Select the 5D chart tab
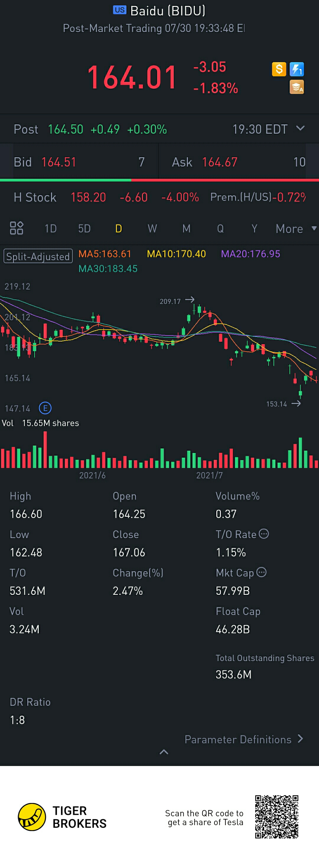319x868 pixels. click(x=84, y=229)
